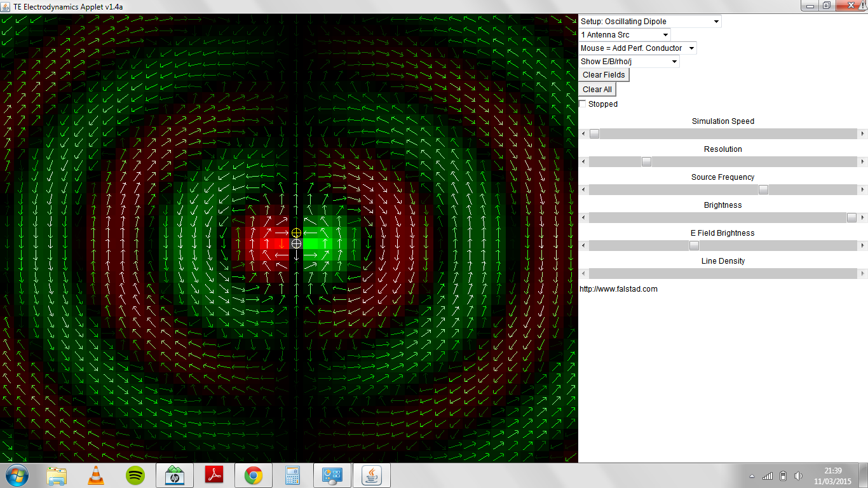Click the Simulation Speed label
This screenshot has width=868, height=488.
pos(723,121)
